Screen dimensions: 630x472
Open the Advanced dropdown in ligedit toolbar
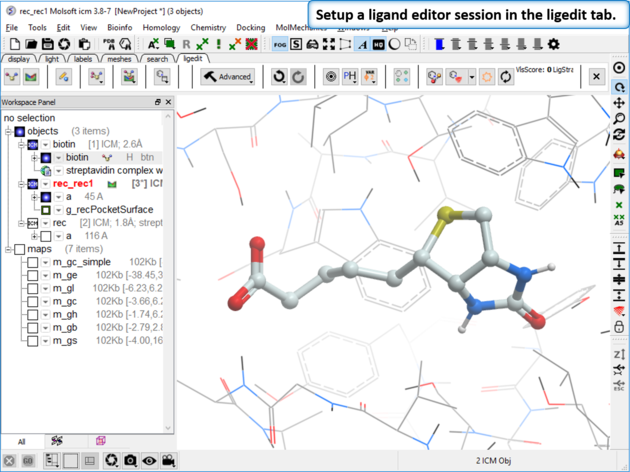(x=228, y=77)
